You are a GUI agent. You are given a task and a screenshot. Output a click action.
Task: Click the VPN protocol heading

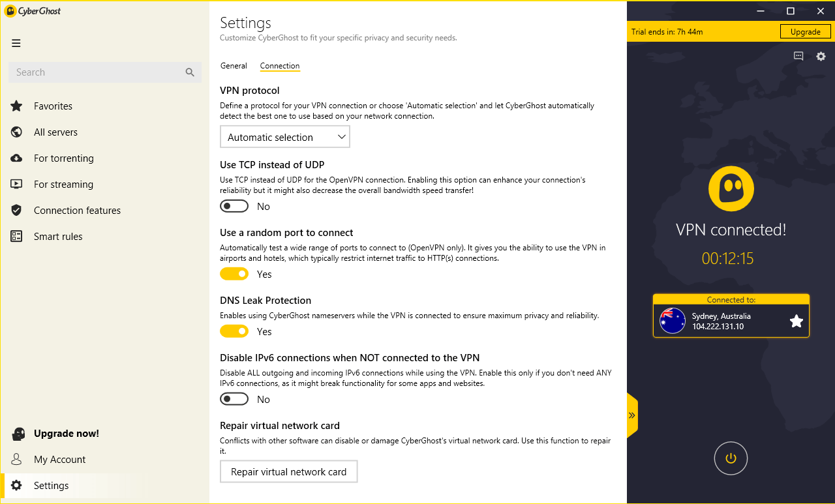pyautogui.click(x=250, y=91)
